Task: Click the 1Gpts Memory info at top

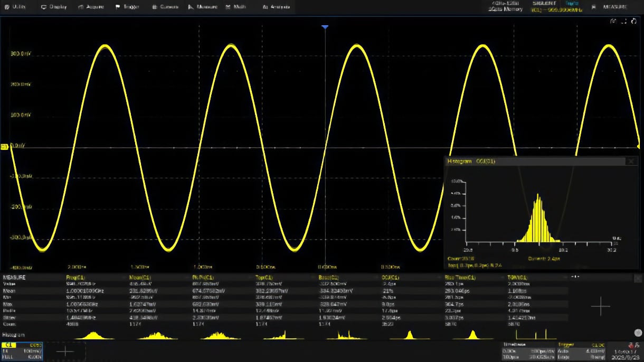Action: pos(506,9)
